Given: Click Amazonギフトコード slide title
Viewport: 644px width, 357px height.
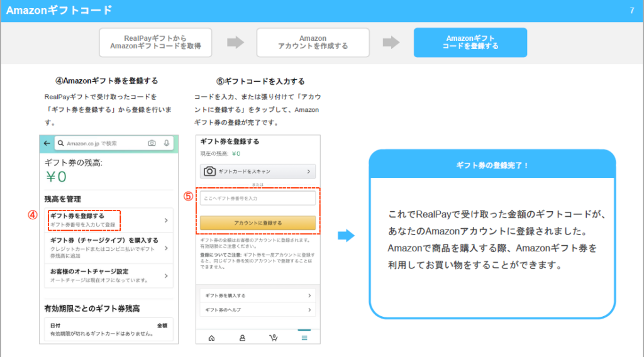Looking at the screenshot, I should pyautogui.click(x=59, y=10).
